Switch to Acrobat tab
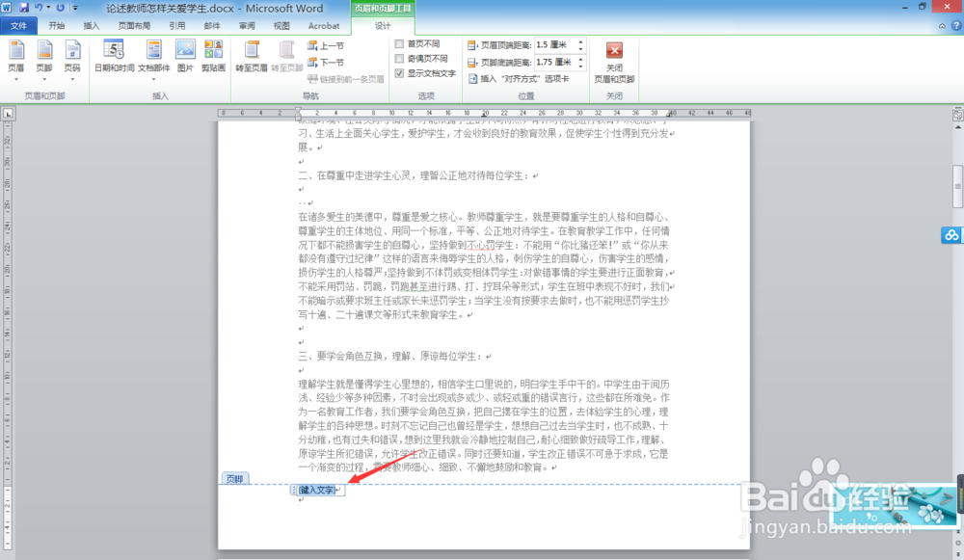The image size is (964, 560). point(324,26)
